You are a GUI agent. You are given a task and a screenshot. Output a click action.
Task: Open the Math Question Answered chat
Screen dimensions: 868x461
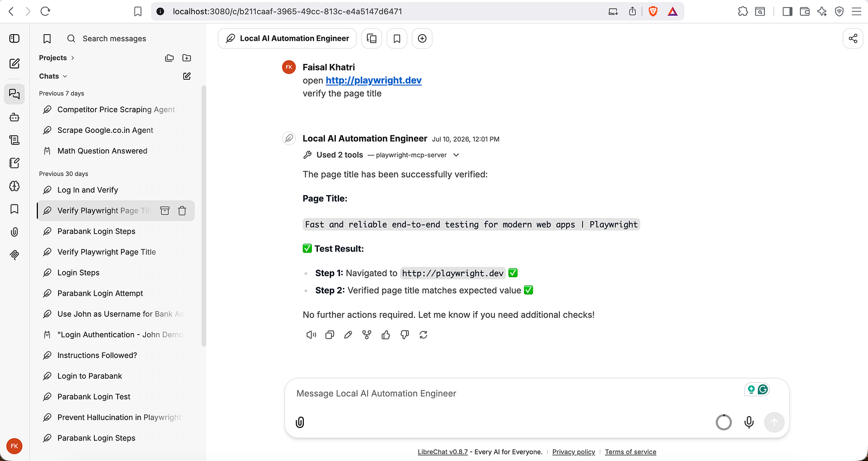[x=116, y=151]
